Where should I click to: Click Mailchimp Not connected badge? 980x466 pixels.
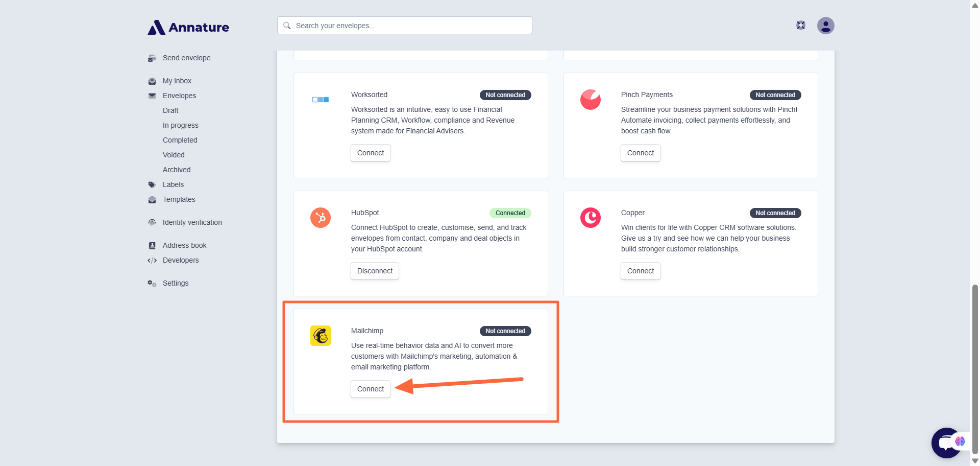pos(505,331)
